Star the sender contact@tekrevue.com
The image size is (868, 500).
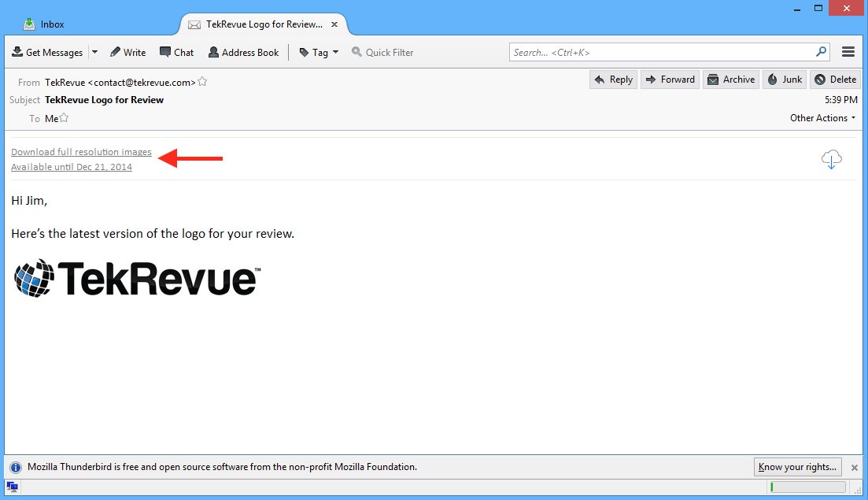click(x=202, y=81)
